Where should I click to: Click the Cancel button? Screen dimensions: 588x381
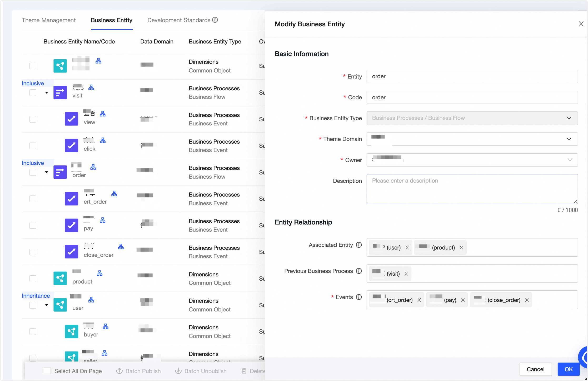pyautogui.click(x=535, y=369)
